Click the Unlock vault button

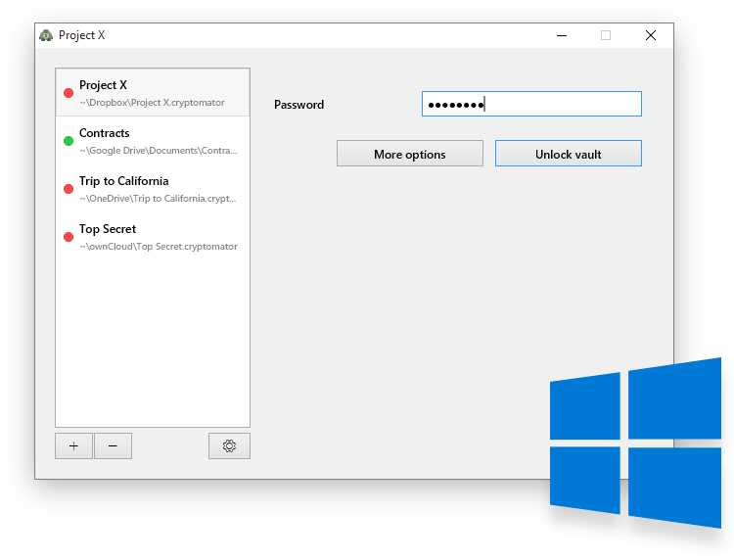point(569,154)
